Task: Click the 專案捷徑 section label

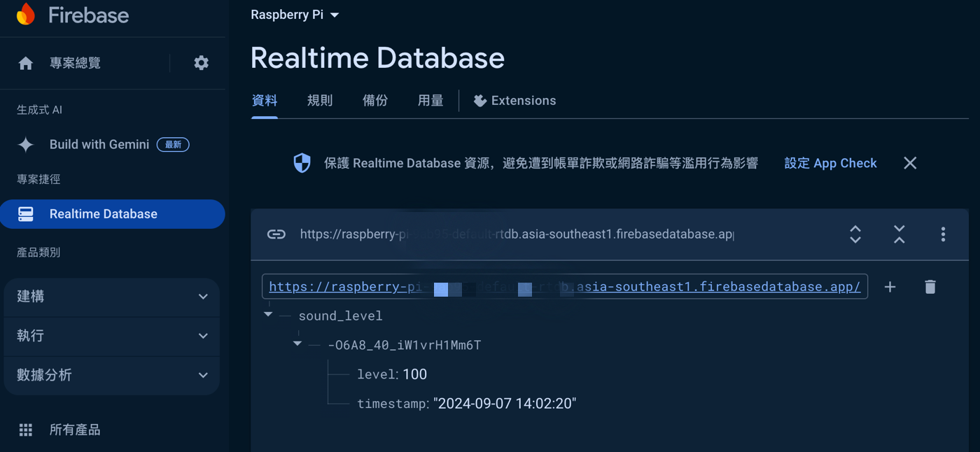Action: click(x=38, y=180)
